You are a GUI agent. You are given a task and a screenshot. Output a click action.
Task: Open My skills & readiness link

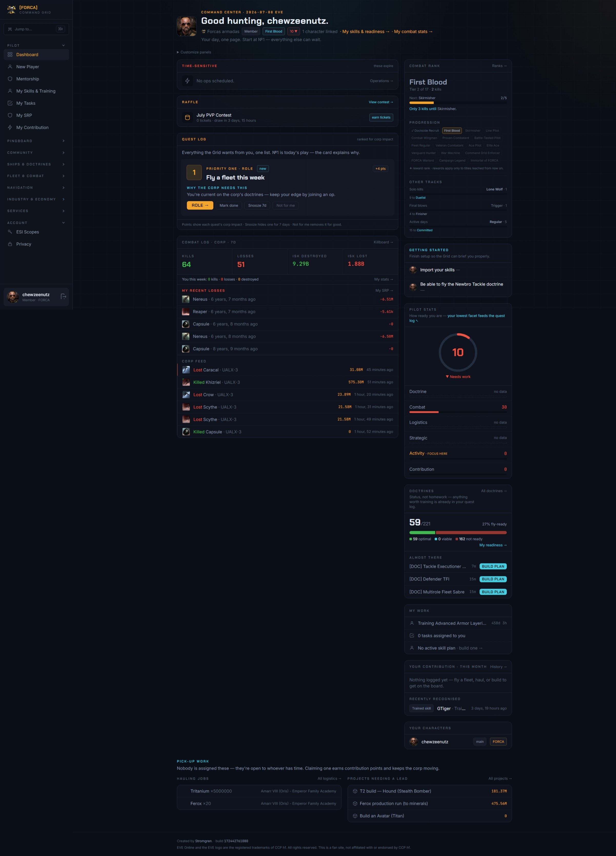point(366,32)
